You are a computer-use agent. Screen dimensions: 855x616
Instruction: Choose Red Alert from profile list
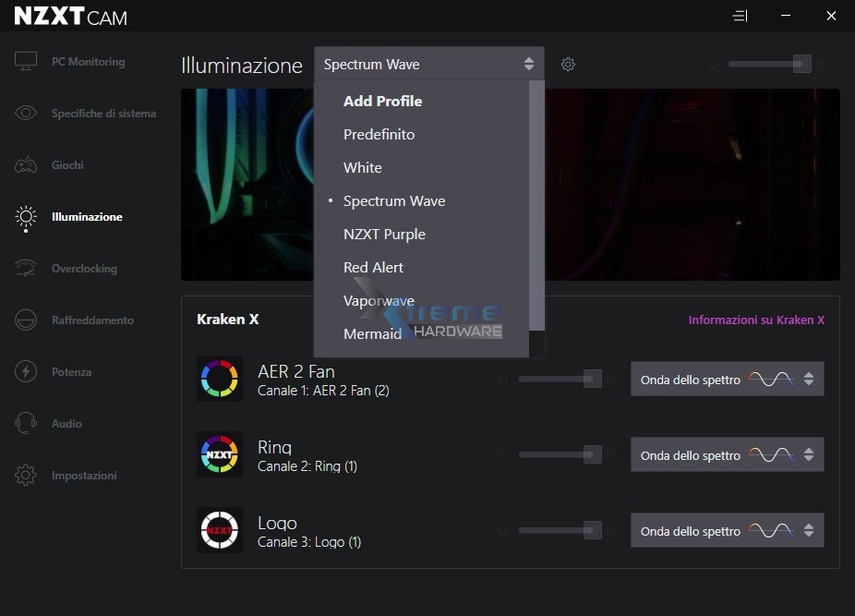(x=373, y=268)
